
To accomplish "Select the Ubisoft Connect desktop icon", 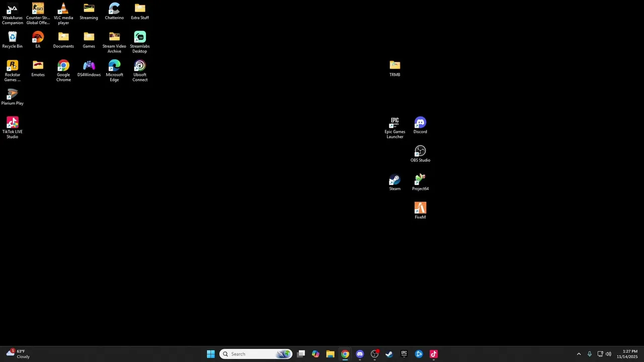I will click(x=140, y=71).
